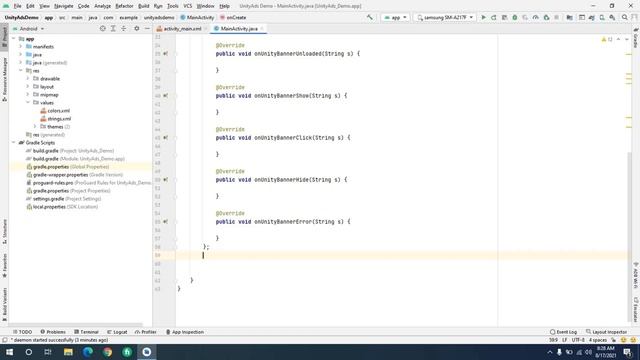Screen dimensions: 640x360
Task: Toggle the Resource Manager side panel
Action: pyautogui.click(x=4, y=79)
